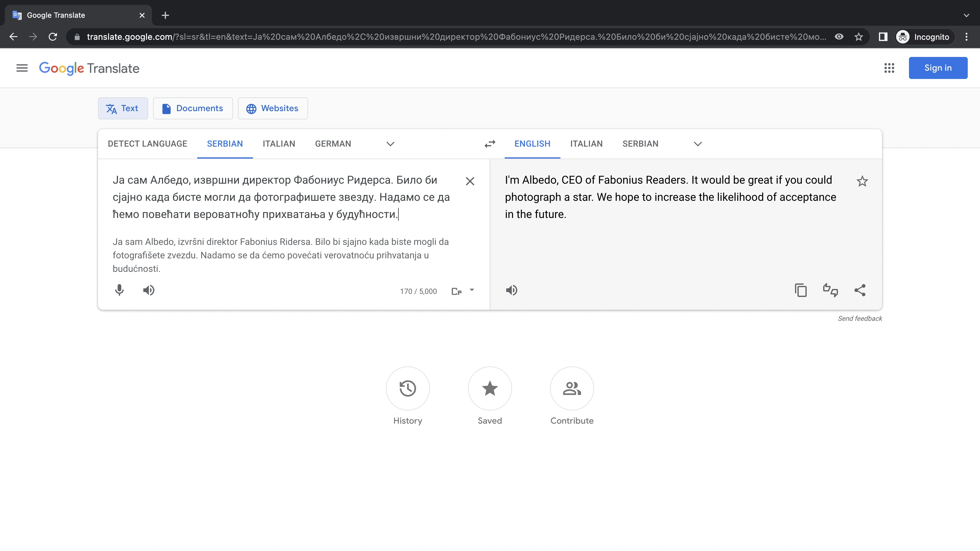
Task: Listen to the Serbian source text
Action: click(149, 290)
